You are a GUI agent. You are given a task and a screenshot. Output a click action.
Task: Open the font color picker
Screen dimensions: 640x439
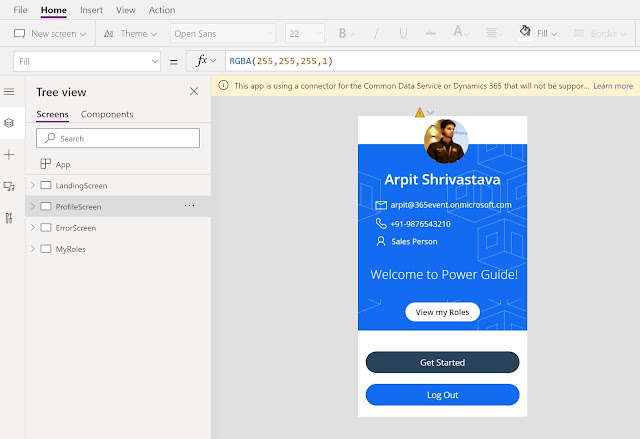tap(461, 33)
